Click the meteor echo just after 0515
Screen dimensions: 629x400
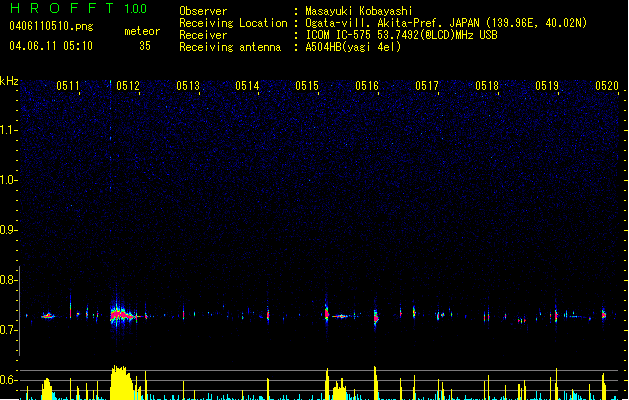[327, 312]
